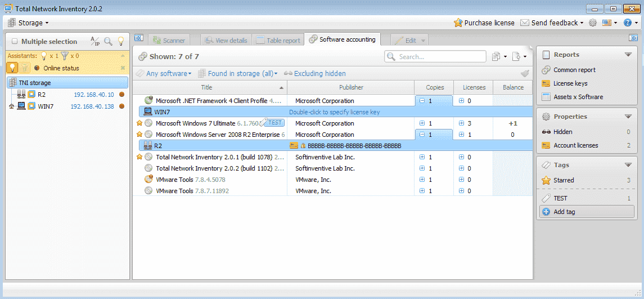Toggle star on Microsoft Windows 7 Ultimate
Image resolution: width=644 pixels, height=299 pixels.
[139, 123]
